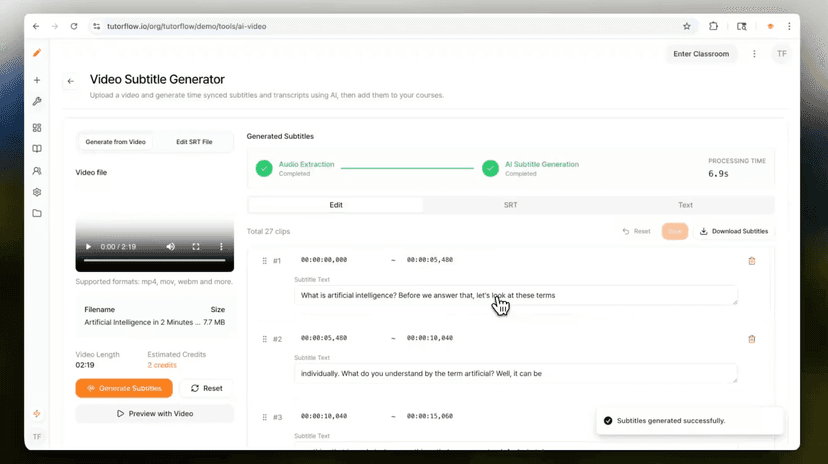Click the browser tab search icon
This screenshot has width=828, height=464.
pos(741,26)
